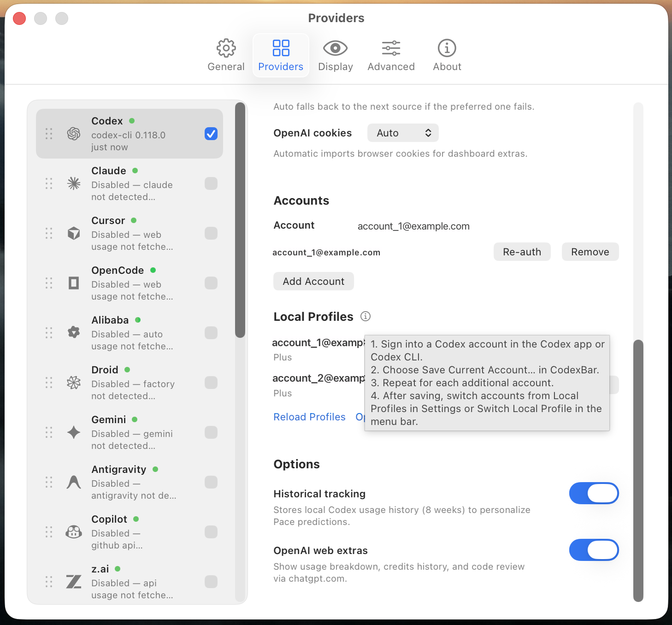
Task: Enable the Antigravity provider checkbox
Action: point(211,482)
